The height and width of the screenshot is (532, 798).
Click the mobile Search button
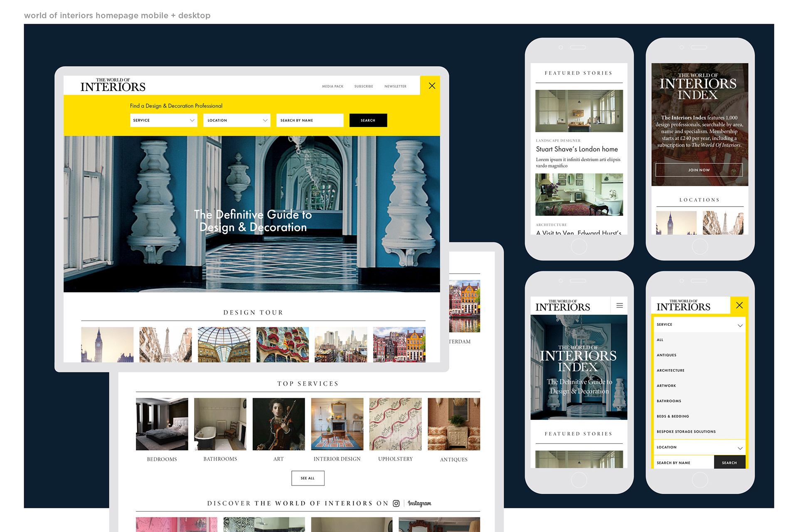[x=729, y=463]
